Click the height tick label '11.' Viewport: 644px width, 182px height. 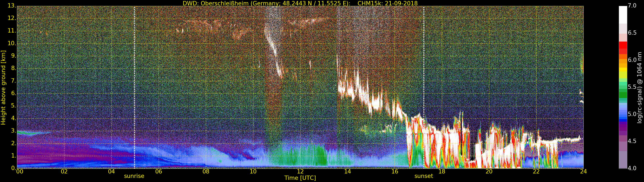(x=12, y=31)
